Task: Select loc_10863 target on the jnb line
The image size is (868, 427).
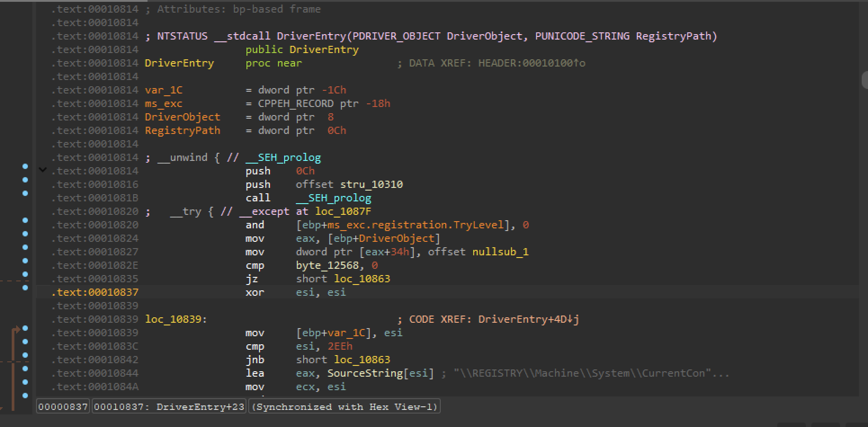Action: click(x=362, y=360)
